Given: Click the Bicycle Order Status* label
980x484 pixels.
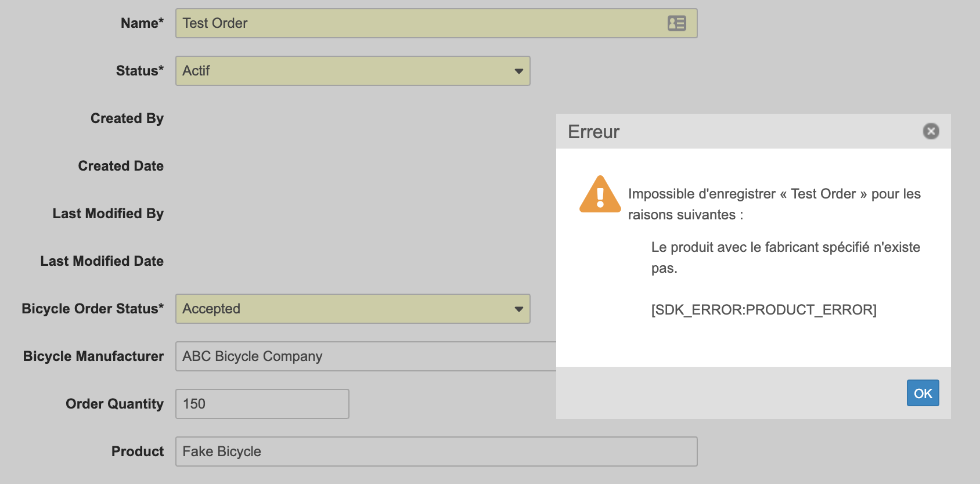Looking at the screenshot, I should point(93,309).
